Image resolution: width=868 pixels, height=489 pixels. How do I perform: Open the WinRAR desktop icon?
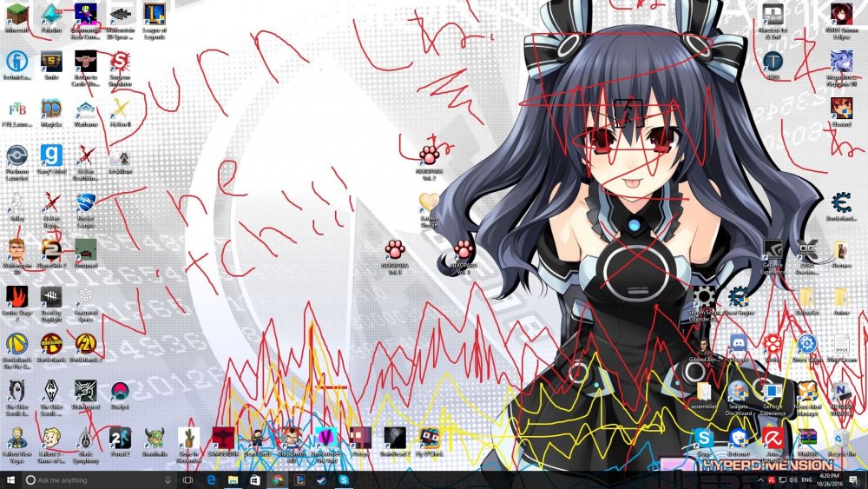[x=807, y=437]
